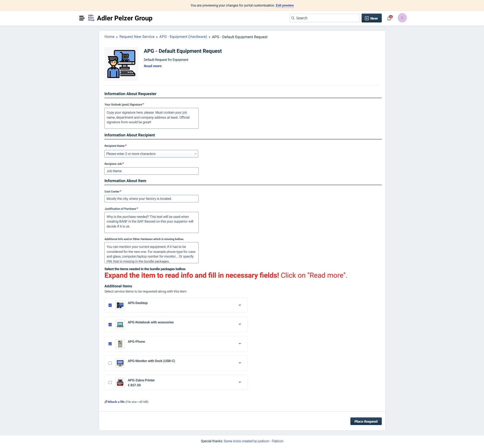Uncheck the APG-Desktop checkbox
The image size is (484, 448).
tap(110, 305)
